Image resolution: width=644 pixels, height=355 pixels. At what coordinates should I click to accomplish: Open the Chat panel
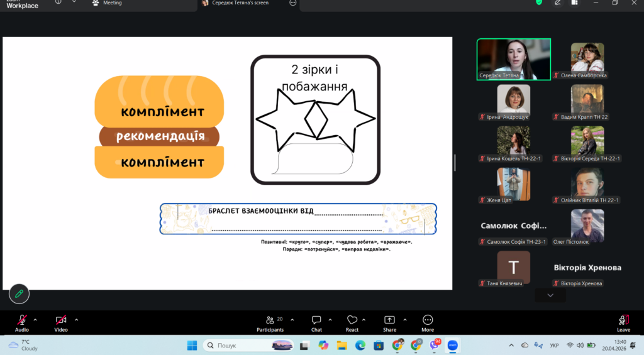pos(316,322)
